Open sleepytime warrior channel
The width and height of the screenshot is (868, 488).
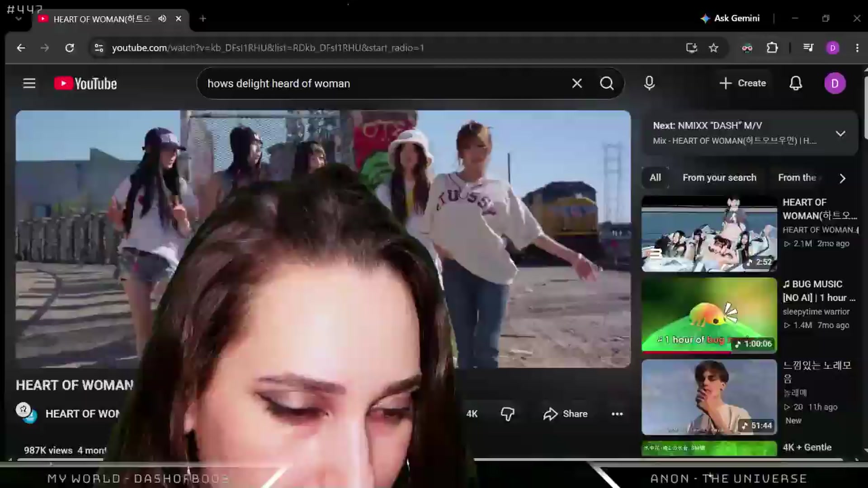[816, 311]
